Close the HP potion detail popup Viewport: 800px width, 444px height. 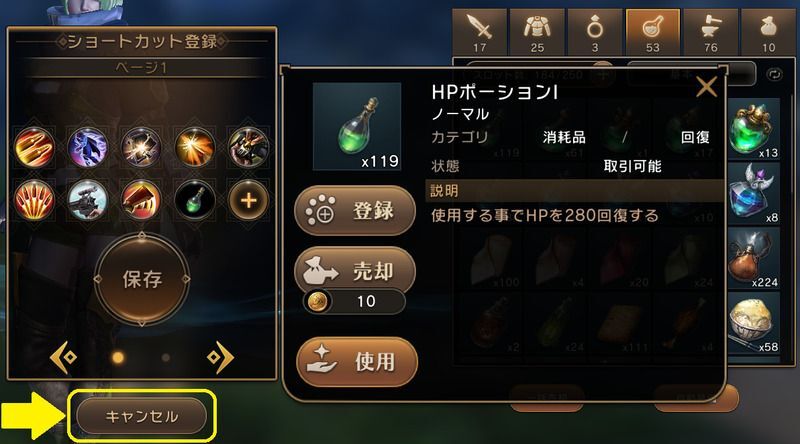coord(707,87)
